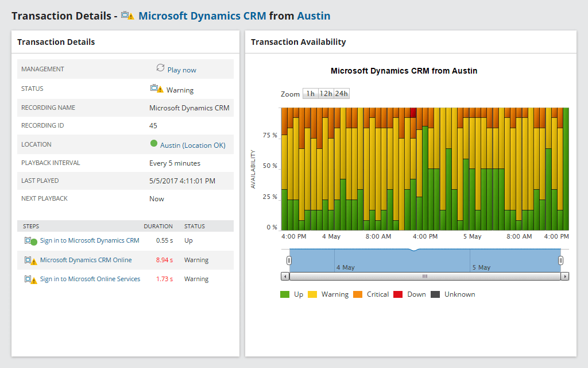Click the yellow Warning legend swatch

tap(313, 294)
